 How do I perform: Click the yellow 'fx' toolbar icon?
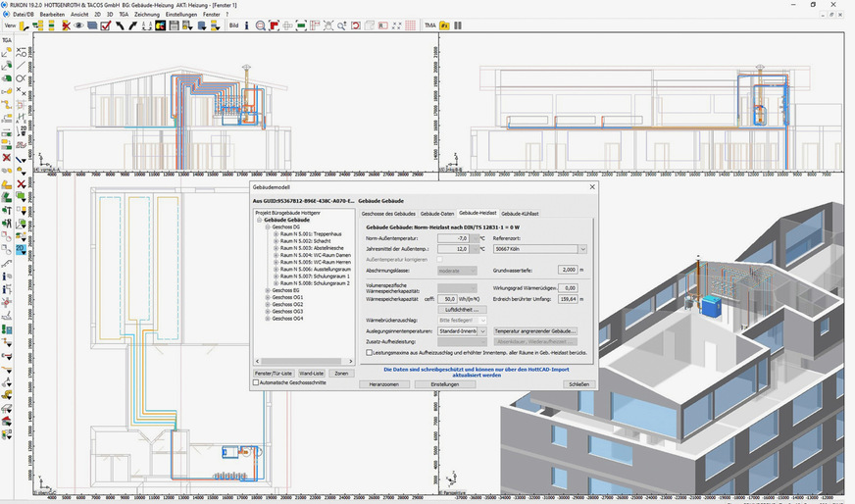pyautogui.click(x=444, y=25)
